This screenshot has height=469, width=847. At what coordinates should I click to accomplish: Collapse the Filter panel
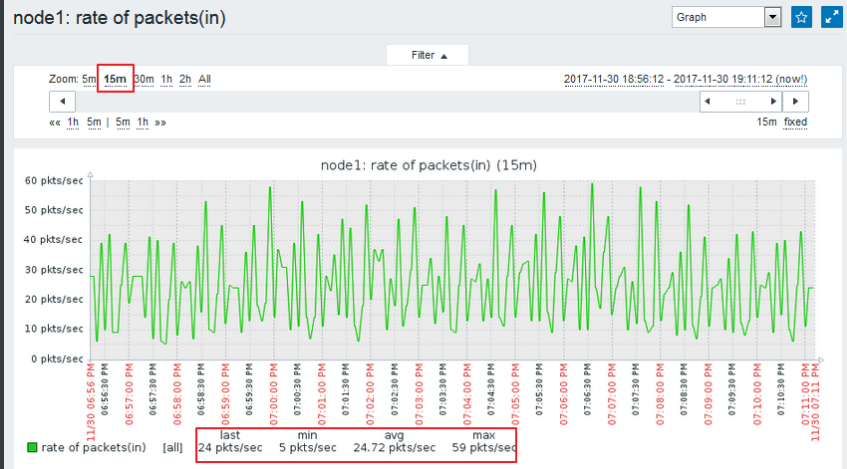pos(428,55)
